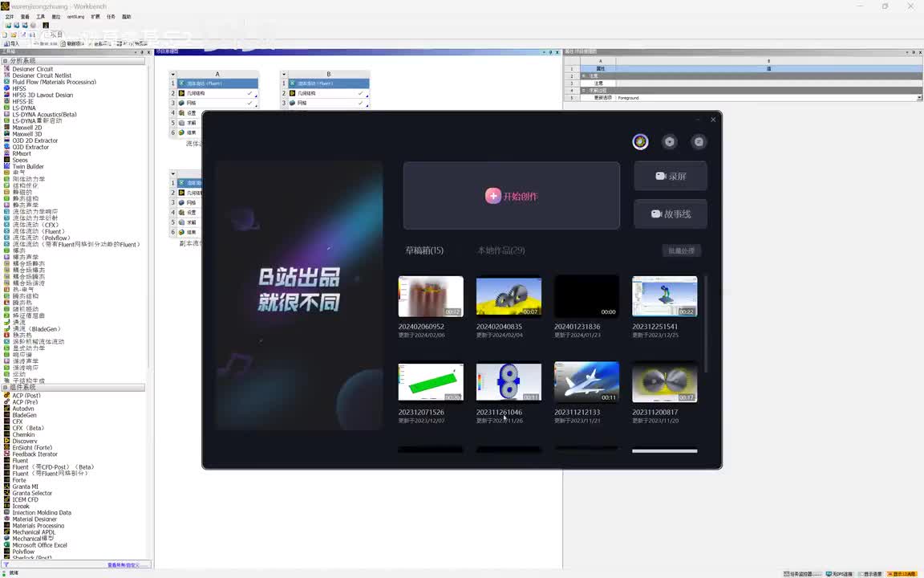
Task: Open the 帮助 menu in Workbench
Action: 126,17
